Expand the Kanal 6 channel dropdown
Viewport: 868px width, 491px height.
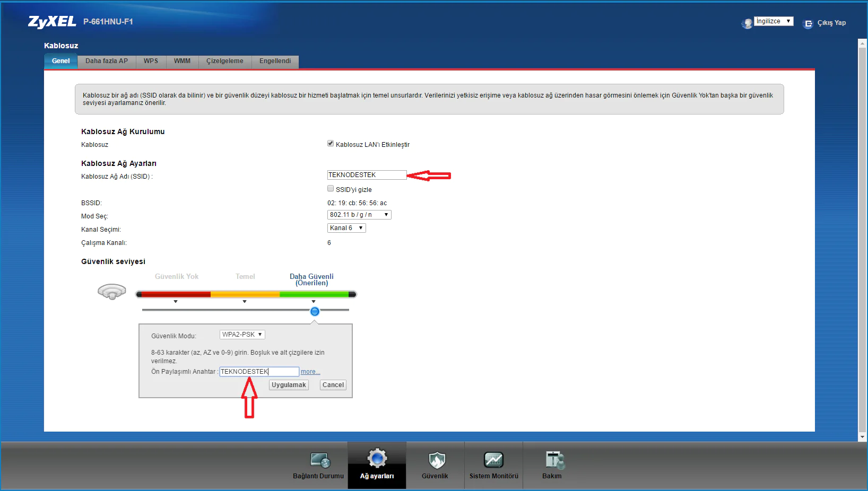346,227
